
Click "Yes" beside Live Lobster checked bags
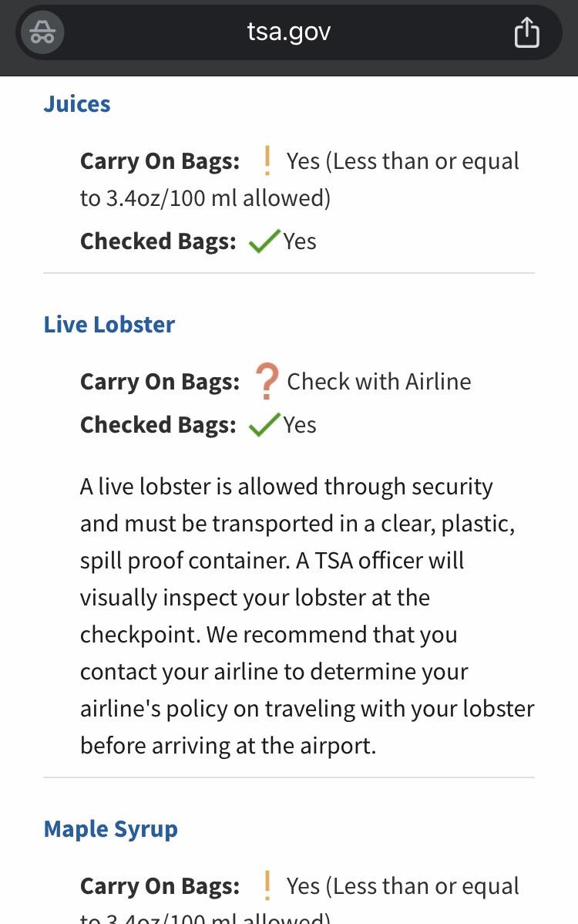(300, 425)
